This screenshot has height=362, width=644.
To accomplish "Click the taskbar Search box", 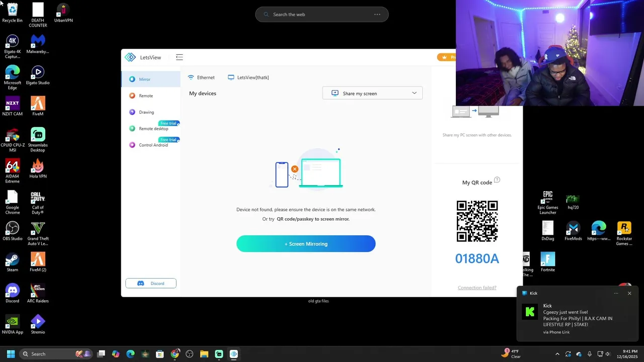I will coord(56,354).
